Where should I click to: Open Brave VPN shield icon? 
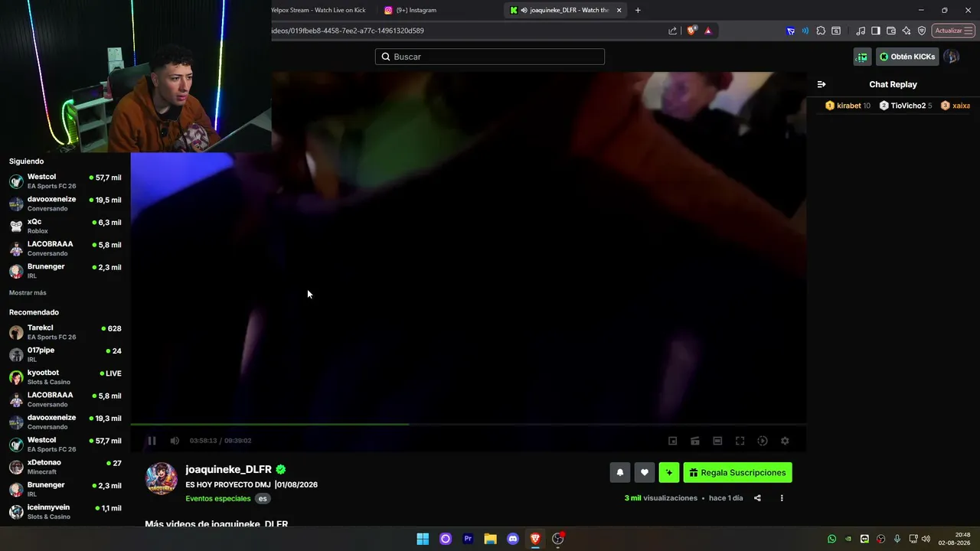pyautogui.click(x=922, y=31)
